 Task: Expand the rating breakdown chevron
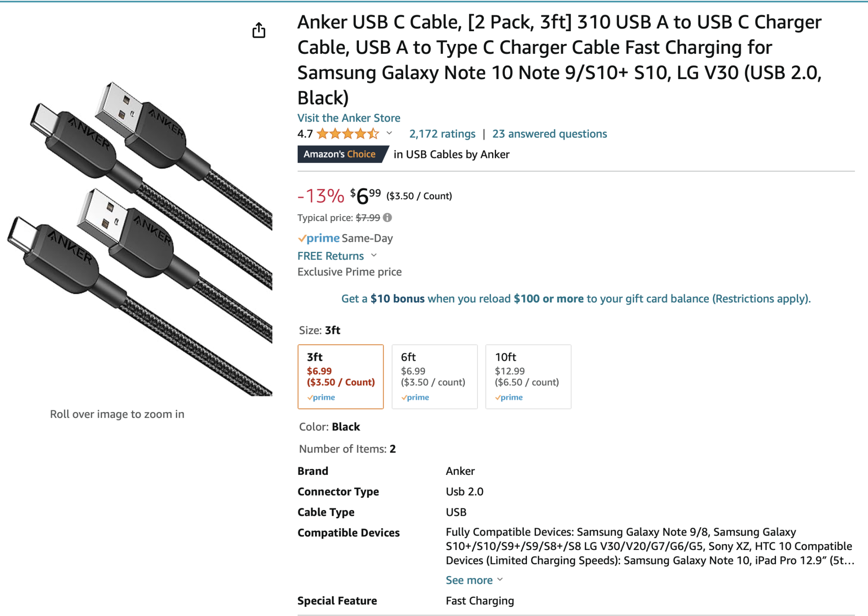(x=389, y=133)
